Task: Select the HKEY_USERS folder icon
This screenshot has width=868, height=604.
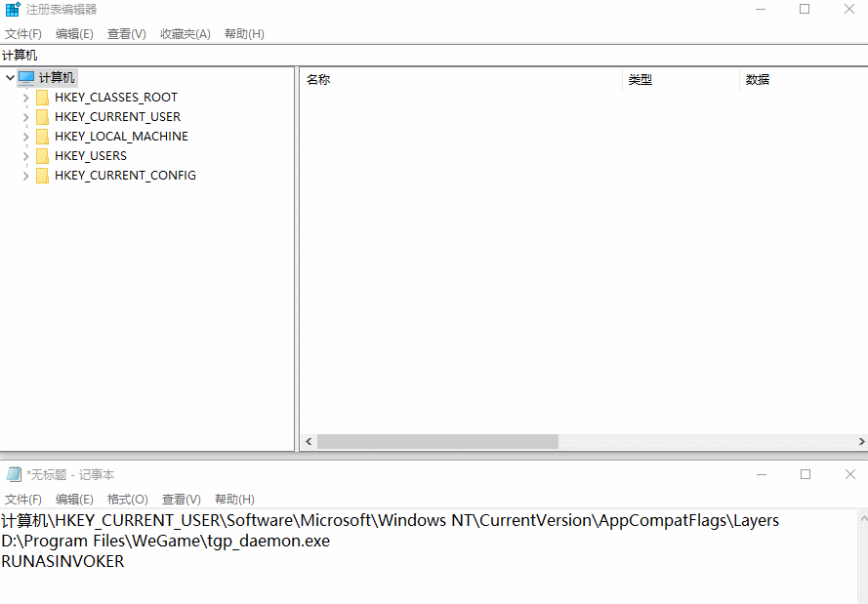Action: click(42, 155)
